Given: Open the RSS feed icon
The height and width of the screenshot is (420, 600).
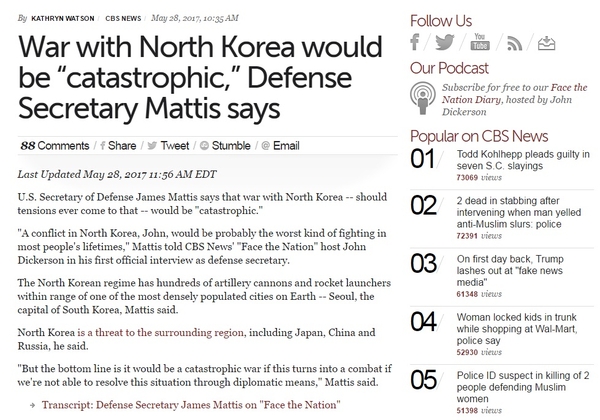Looking at the screenshot, I should [514, 43].
